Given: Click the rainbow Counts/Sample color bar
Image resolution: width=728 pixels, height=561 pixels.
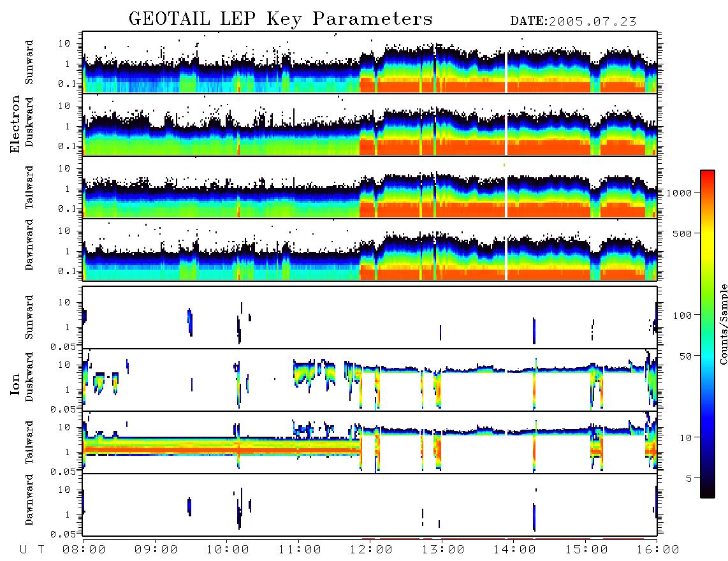Looking at the screenshot, I should 708,334.
